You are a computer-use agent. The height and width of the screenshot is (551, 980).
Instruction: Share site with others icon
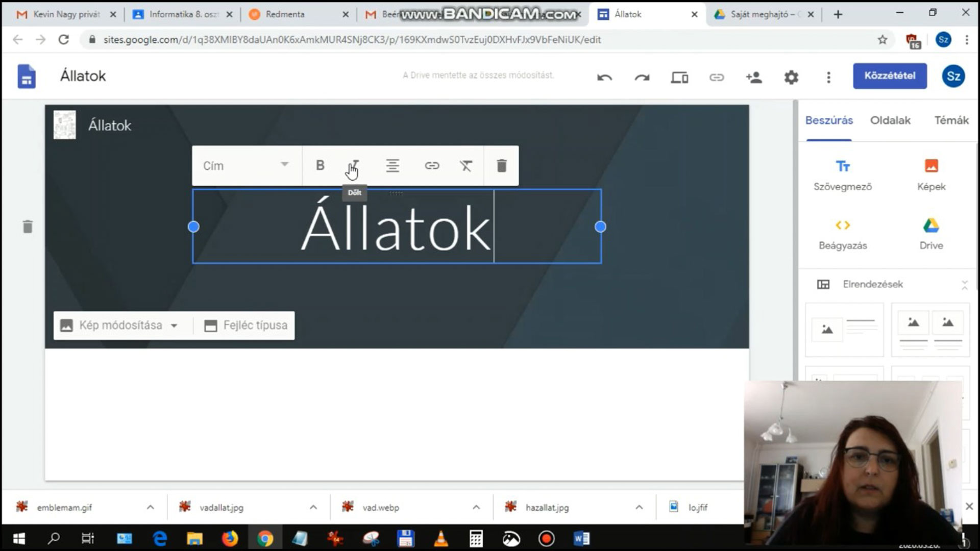(x=753, y=77)
